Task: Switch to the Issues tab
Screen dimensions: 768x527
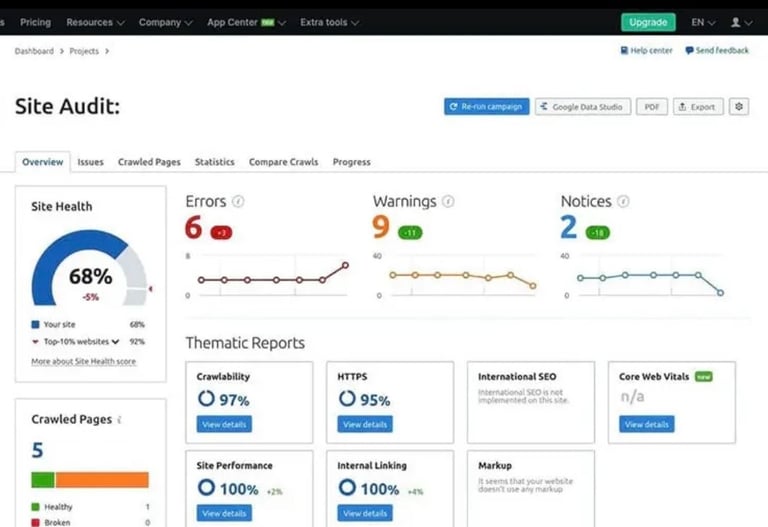Action: tap(91, 162)
